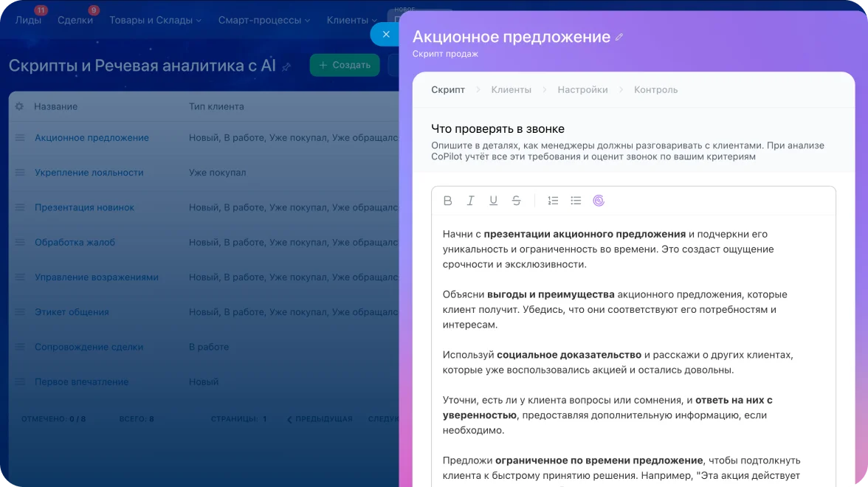Image resolution: width=868 pixels, height=487 pixels.
Task: Open the "Укрепление лояльности" script
Action: (87, 172)
